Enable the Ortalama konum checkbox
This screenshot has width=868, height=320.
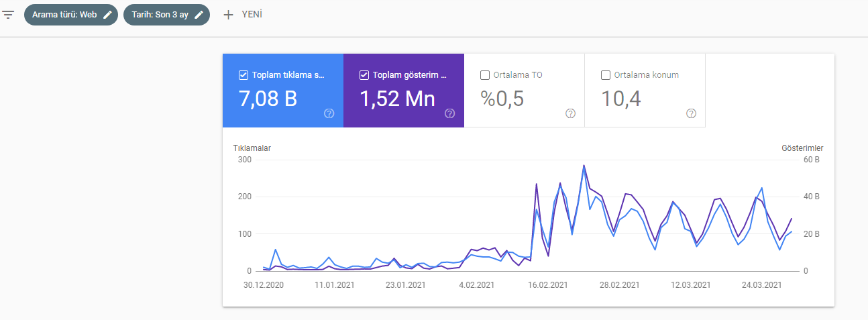(x=606, y=75)
